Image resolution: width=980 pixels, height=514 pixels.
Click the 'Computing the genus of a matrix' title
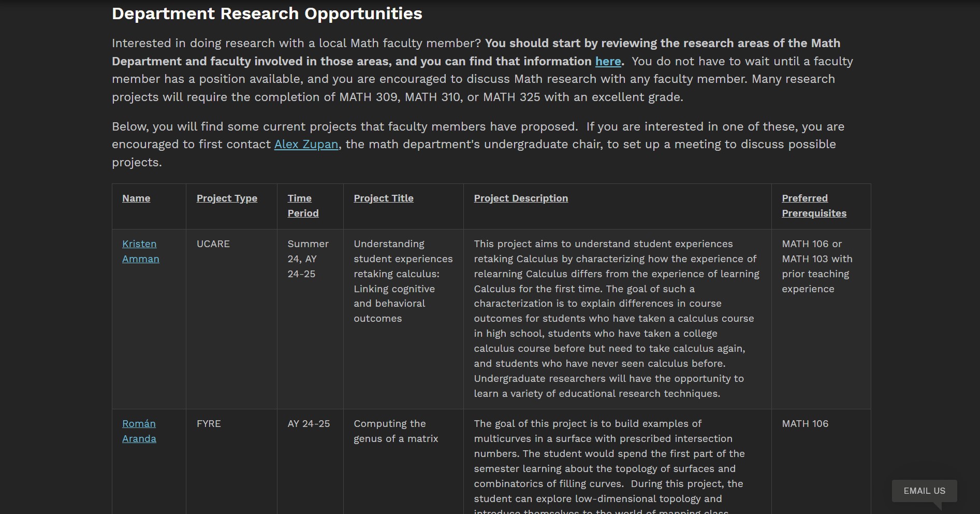pyautogui.click(x=396, y=431)
